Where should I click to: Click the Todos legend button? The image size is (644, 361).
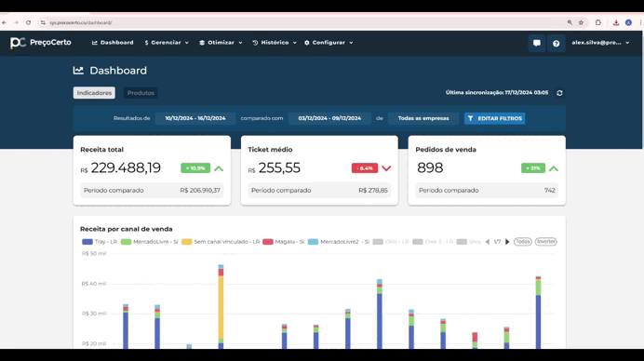522,242
